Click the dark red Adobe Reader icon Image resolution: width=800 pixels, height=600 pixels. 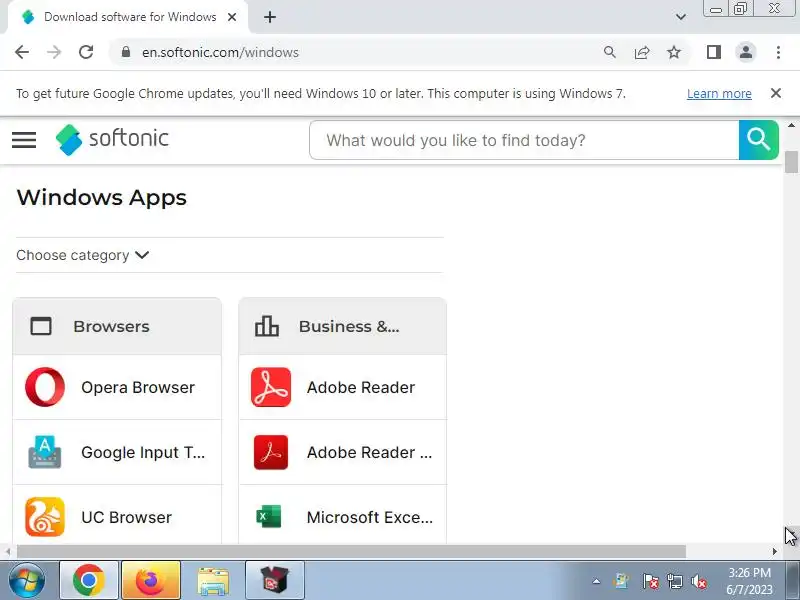pyautogui.click(x=271, y=452)
